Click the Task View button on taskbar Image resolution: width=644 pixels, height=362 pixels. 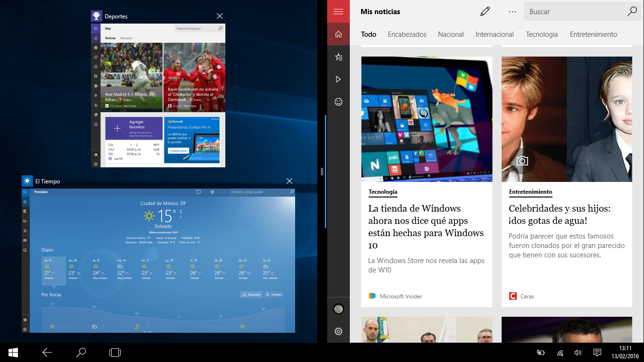pos(115,352)
